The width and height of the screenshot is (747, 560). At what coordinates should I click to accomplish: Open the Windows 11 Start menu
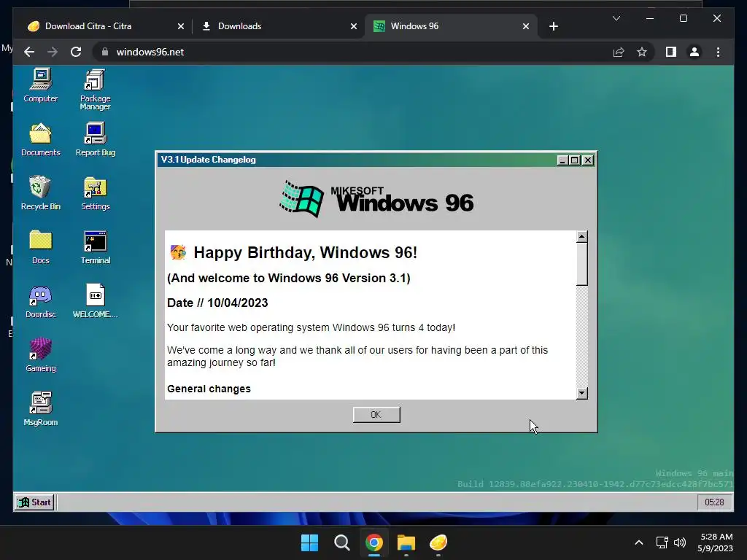point(309,542)
